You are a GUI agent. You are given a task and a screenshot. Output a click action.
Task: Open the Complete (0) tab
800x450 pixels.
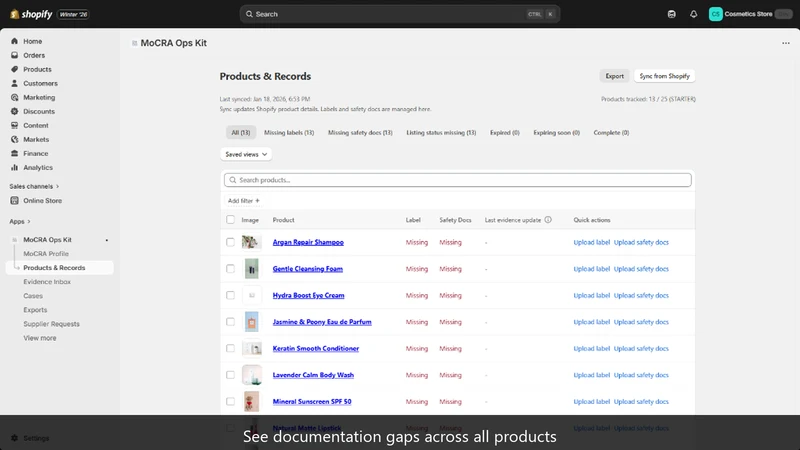(x=611, y=133)
